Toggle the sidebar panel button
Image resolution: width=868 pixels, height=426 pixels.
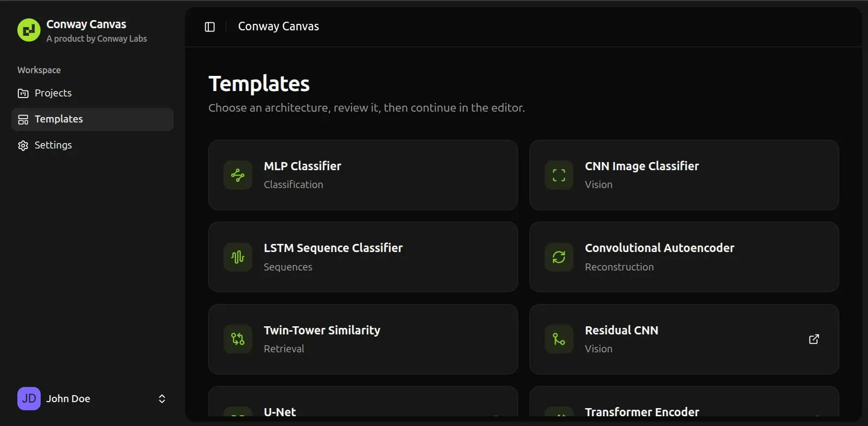coord(210,27)
